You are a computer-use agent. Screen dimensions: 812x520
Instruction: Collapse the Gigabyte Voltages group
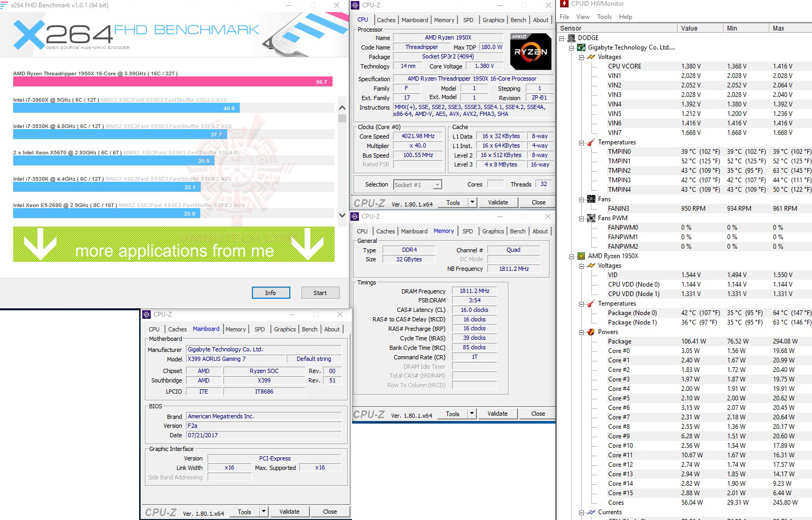click(581, 57)
